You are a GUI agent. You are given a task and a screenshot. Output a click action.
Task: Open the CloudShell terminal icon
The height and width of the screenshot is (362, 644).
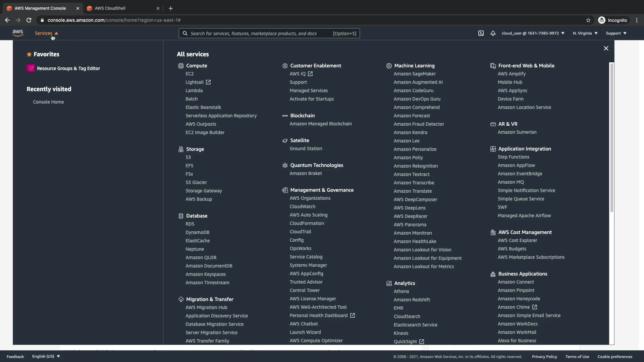coord(481,33)
